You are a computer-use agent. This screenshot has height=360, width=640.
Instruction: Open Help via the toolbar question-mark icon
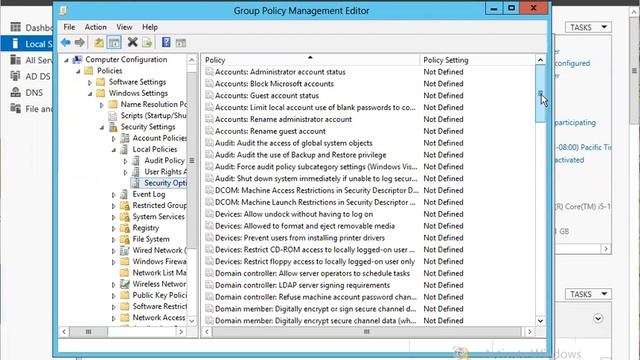(166, 42)
